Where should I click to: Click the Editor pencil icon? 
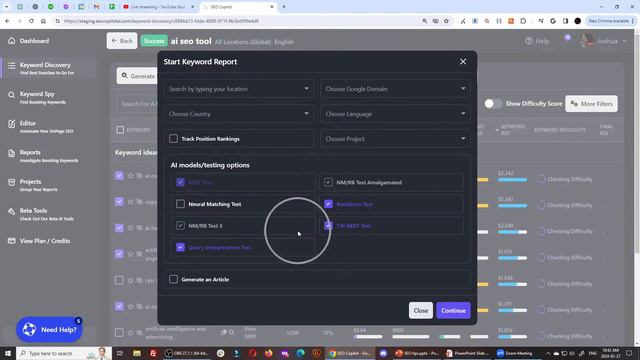click(11, 124)
